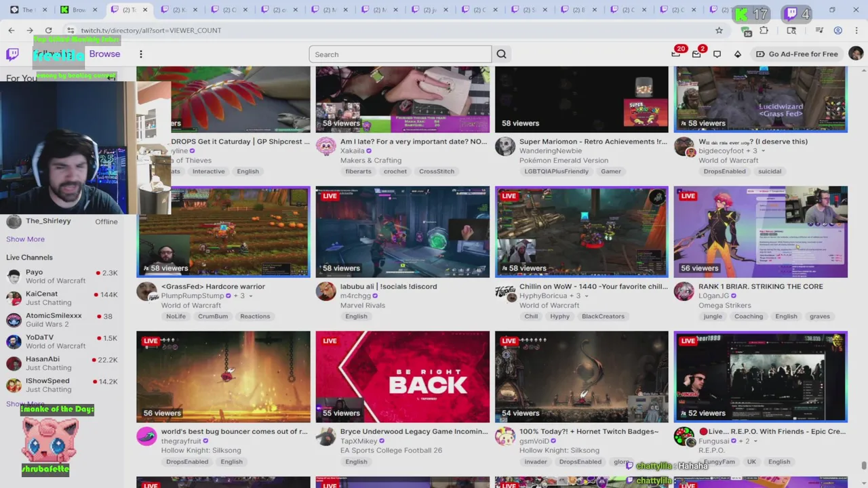
Task: Open AtomicSmilexxx channel in sidebar
Action: tap(62, 320)
